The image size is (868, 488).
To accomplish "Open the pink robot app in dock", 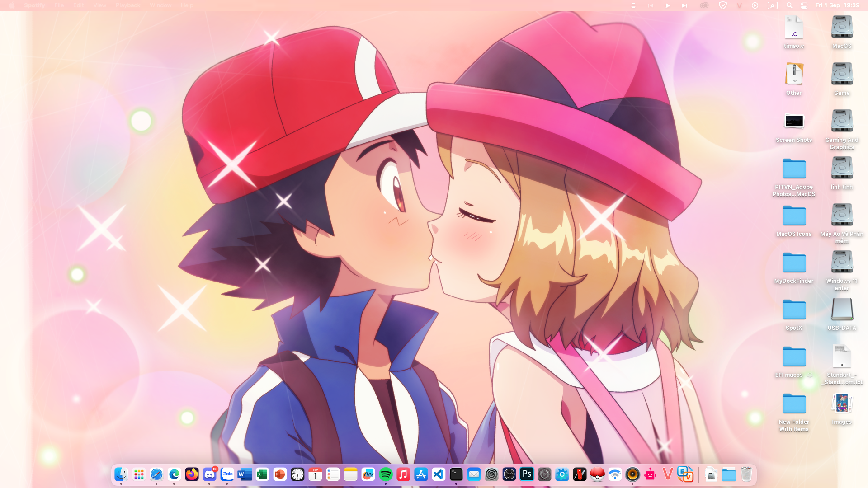I will [650, 474].
